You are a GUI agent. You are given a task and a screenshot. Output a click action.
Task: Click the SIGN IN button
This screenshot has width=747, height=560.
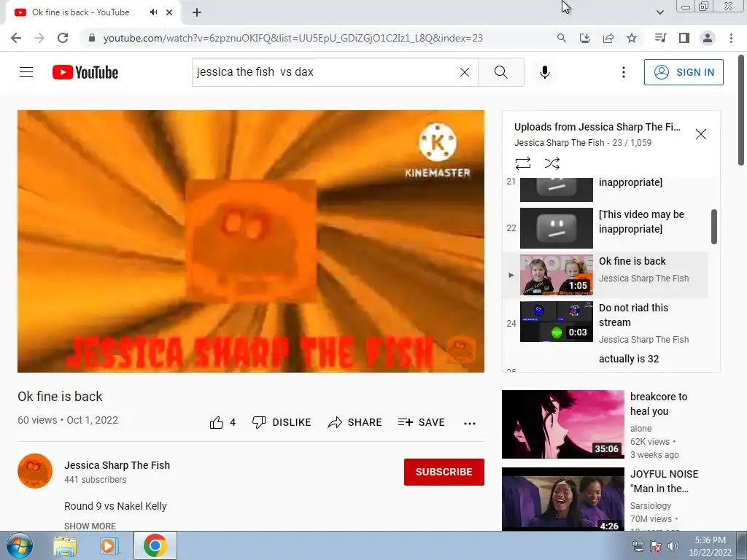pos(684,72)
